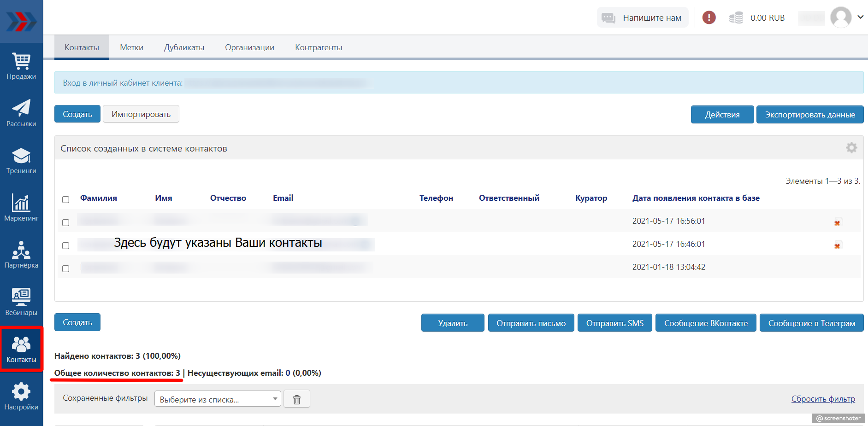Click the Импортировать button
The height and width of the screenshot is (426, 868).
point(141,114)
